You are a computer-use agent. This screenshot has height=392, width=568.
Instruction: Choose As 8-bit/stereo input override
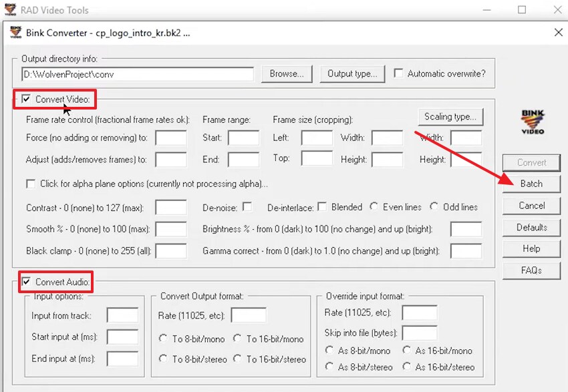[329, 367]
